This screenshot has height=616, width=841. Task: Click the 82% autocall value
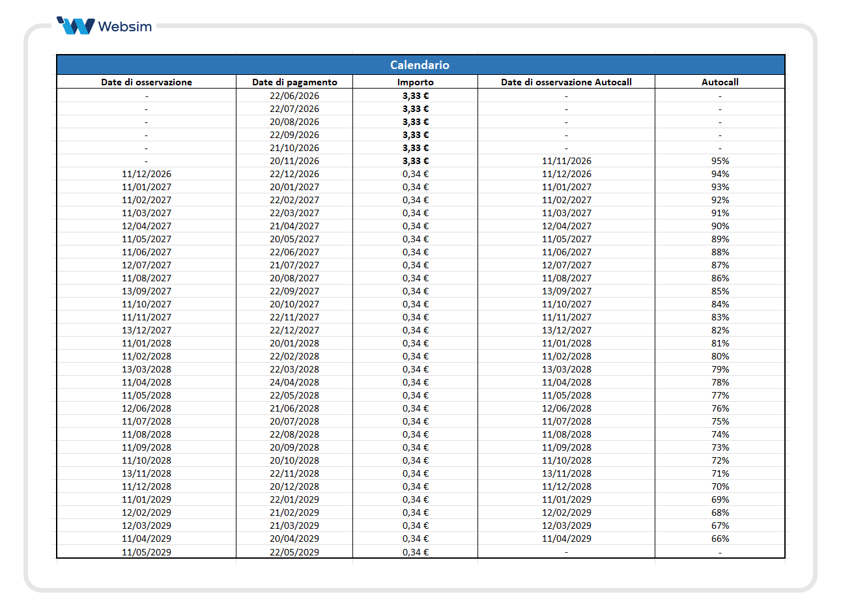tap(720, 330)
